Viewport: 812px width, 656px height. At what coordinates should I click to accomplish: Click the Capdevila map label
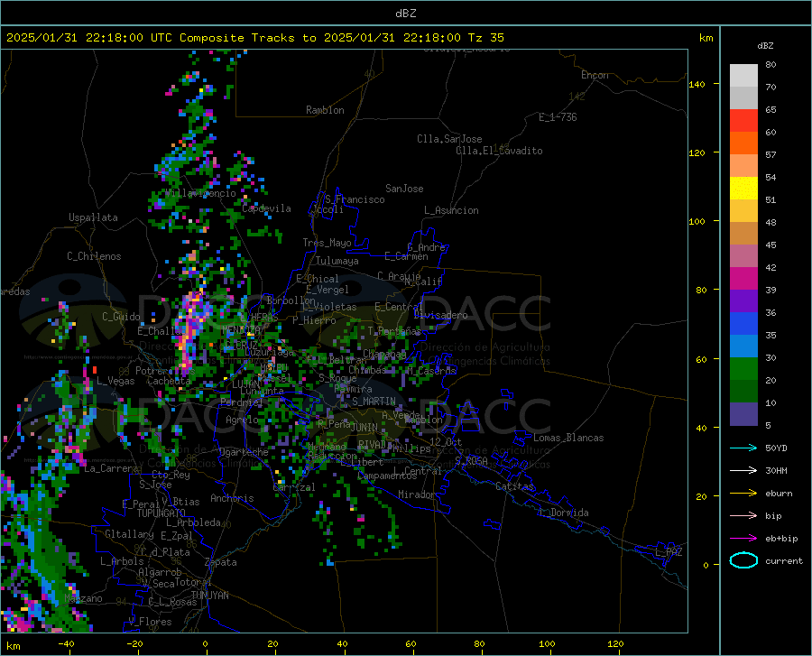pyautogui.click(x=266, y=208)
